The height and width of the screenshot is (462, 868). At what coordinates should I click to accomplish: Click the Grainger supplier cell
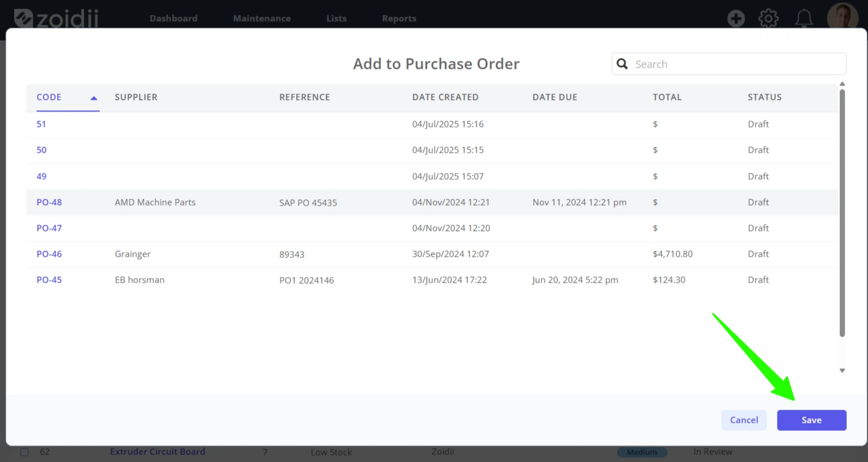click(133, 254)
